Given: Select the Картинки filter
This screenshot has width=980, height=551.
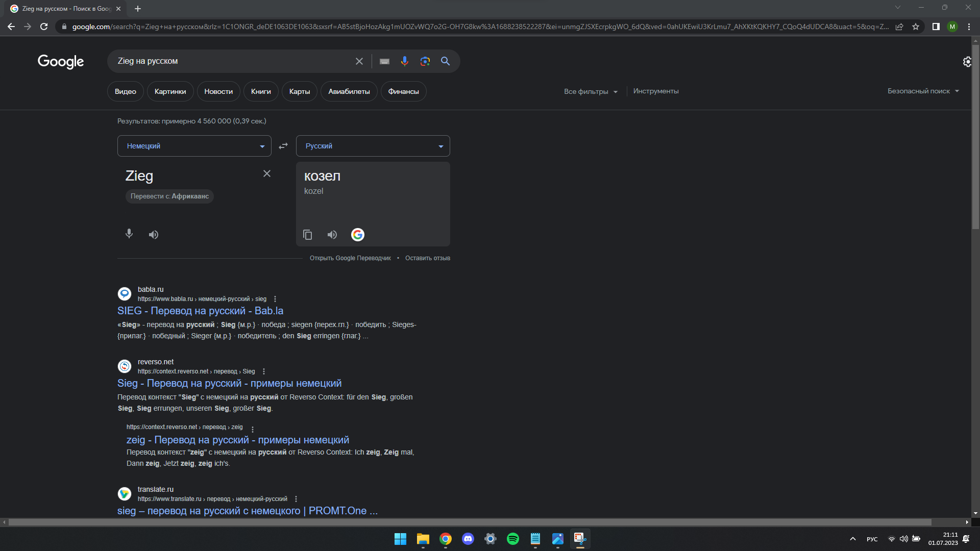Looking at the screenshot, I should [x=170, y=91].
